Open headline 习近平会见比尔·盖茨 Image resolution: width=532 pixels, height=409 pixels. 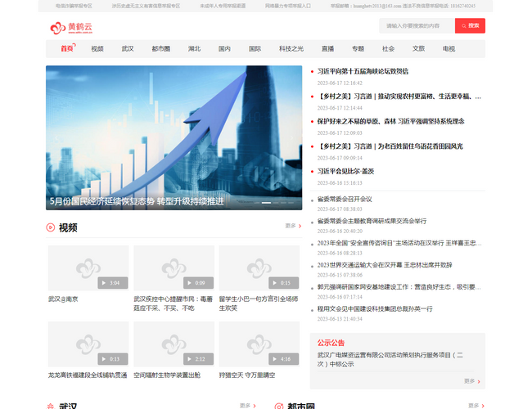tap(345, 171)
